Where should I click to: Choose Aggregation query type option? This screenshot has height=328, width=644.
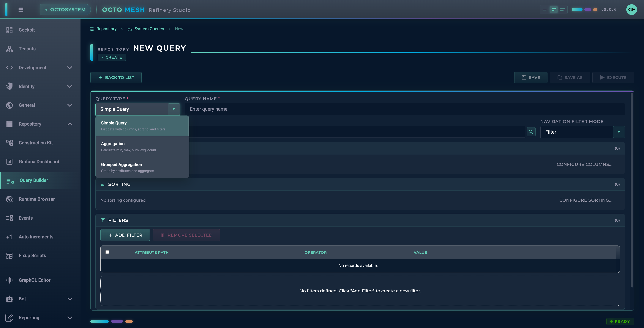coord(142,147)
